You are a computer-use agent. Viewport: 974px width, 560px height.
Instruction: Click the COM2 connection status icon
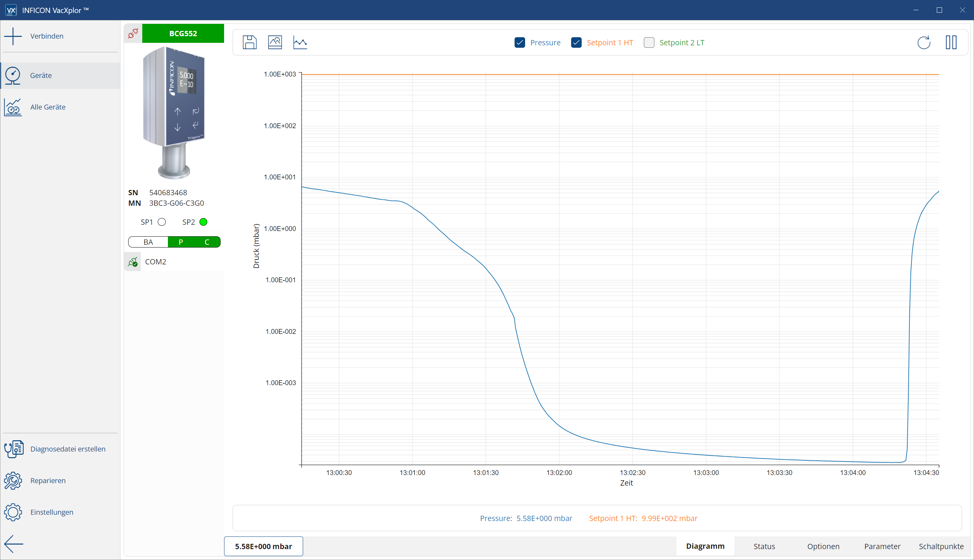(x=133, y=262)
